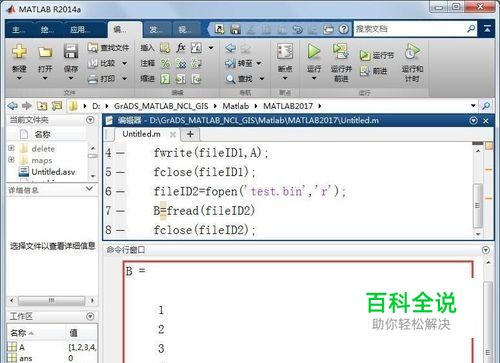Open the current folder panel actions menu
The height and width of the screenshot is (363, 500).
(x=90, y=120)
